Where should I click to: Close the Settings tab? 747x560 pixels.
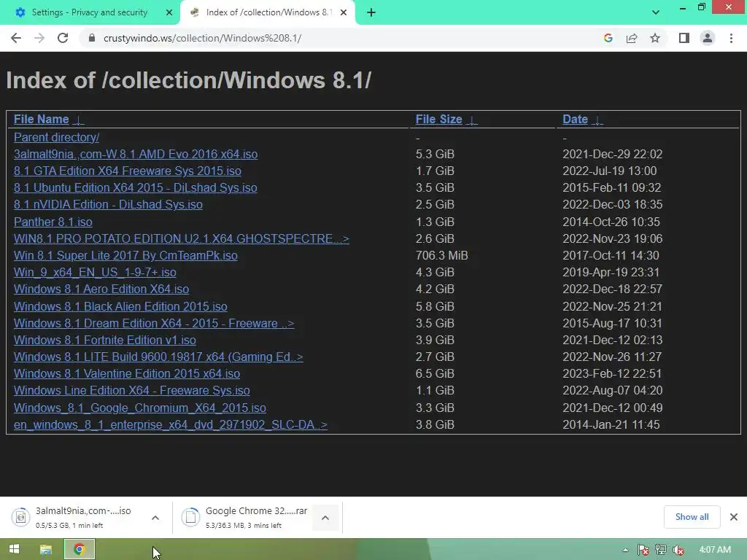169,12
